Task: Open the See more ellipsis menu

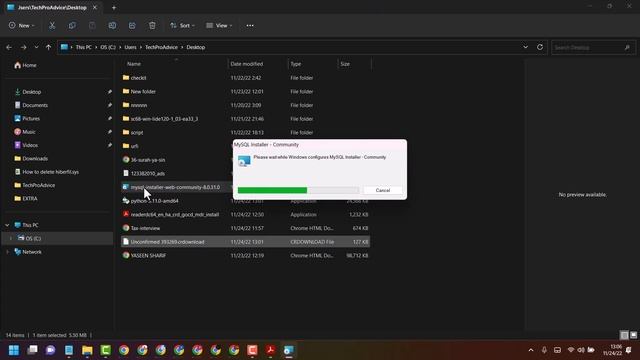Action: [250, 25]
